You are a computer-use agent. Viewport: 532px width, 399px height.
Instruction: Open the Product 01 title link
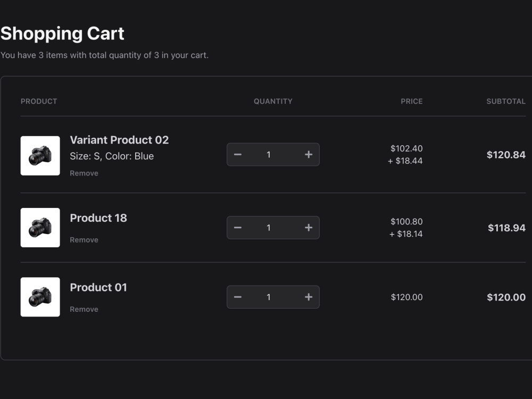tap(98, 288)
